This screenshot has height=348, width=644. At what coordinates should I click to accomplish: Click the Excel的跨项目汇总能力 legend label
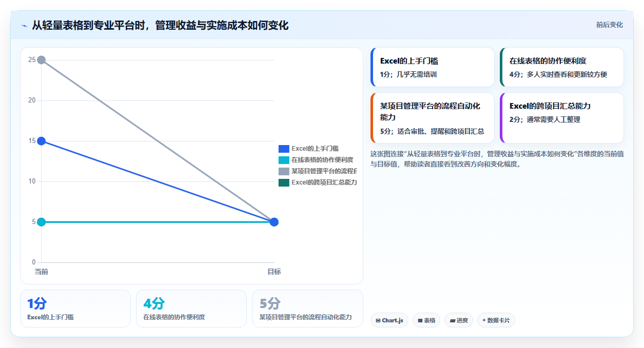coord(324,182)
